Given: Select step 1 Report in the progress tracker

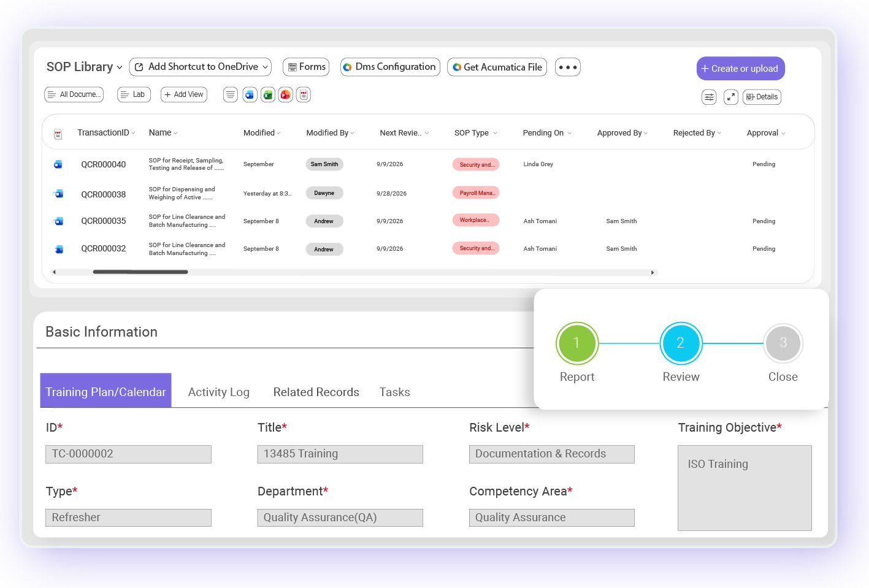Looking at the screenshot, I should point(576,343).
